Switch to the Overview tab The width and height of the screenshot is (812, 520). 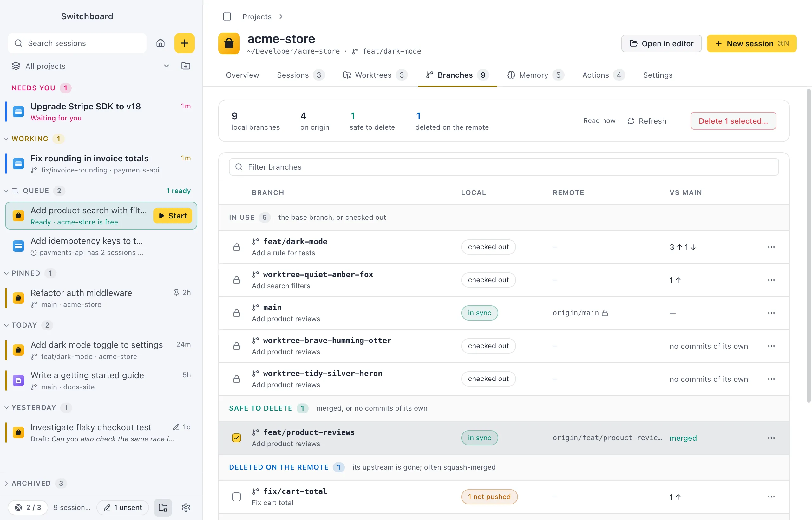pos(243,75)
